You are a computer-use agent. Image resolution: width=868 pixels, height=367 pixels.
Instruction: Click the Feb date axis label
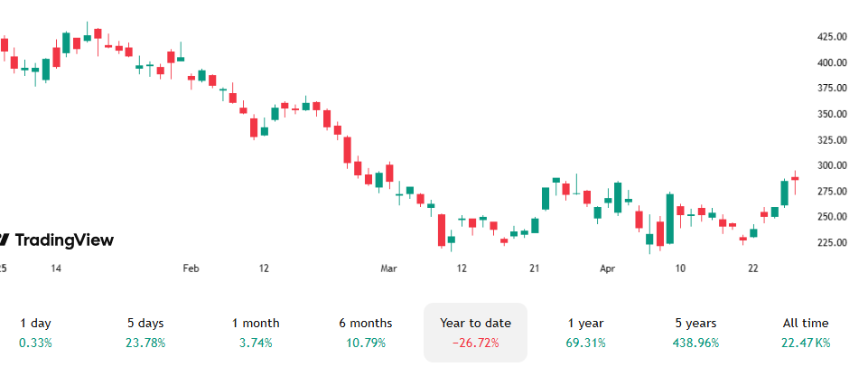pos(191,268)
